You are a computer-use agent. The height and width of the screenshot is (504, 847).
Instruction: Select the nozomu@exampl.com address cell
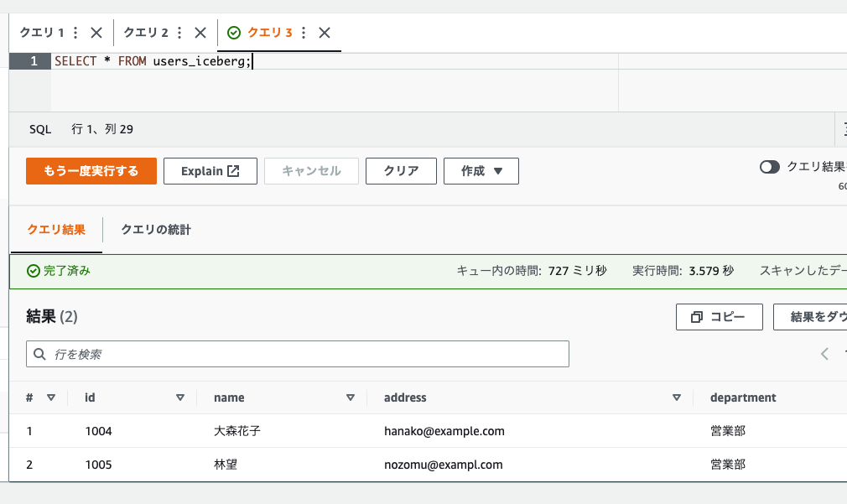click(x=443, y=465)
